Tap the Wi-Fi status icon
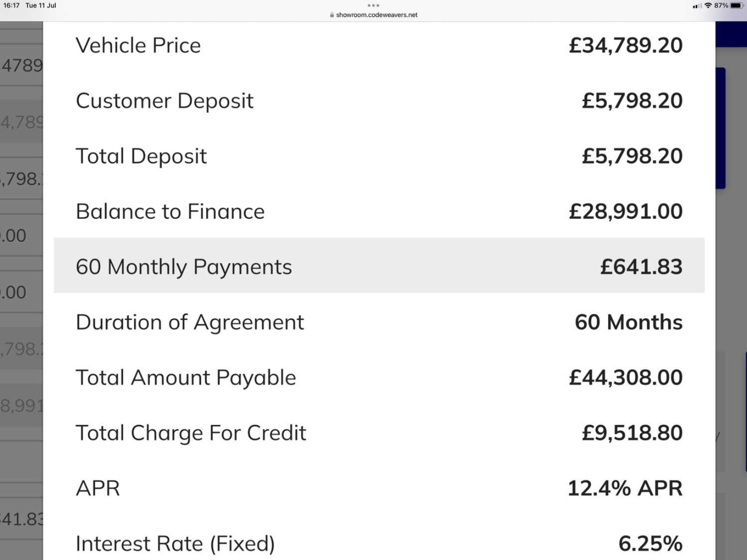This screenshot has height=560, width=747. pyautogui.click(x=708, y=5)
